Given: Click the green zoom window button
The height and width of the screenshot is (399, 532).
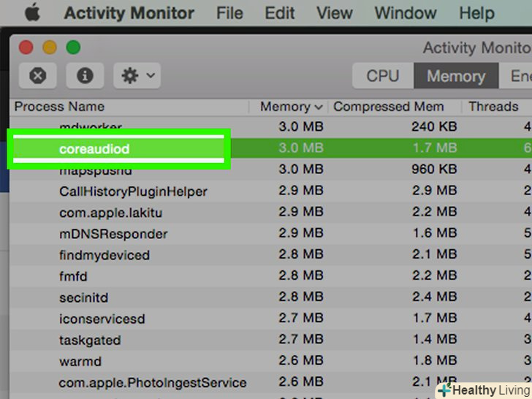Looking at the screenshot, I should pyautogui.click(x=73, y=47).
